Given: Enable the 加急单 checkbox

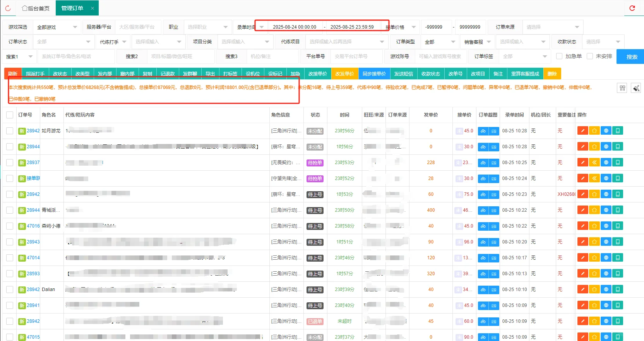Looking at the screenshot, I should click(559, 56).
